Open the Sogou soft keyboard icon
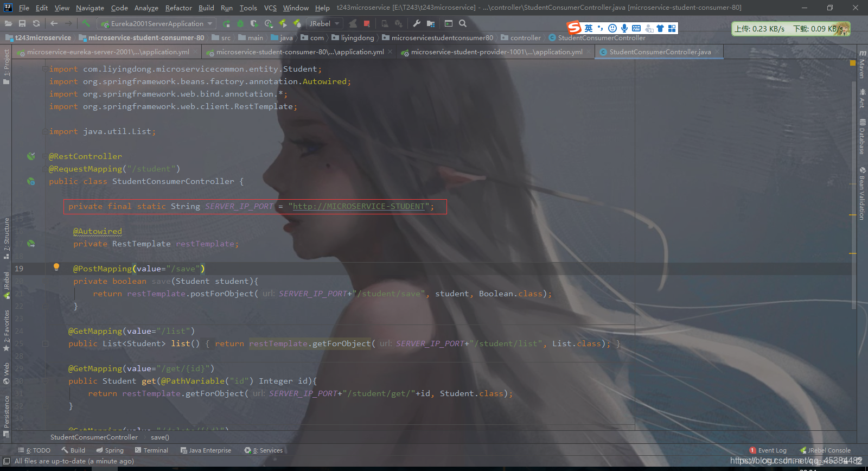The height and width of the screenshot is (471, 868). (x=636, y=28)
